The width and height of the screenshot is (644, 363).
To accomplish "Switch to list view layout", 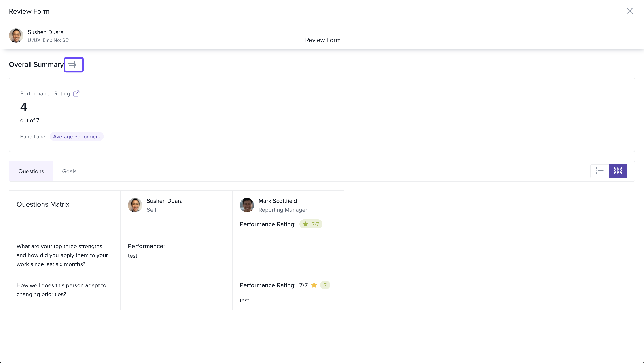I will click(x=600, y=171).
